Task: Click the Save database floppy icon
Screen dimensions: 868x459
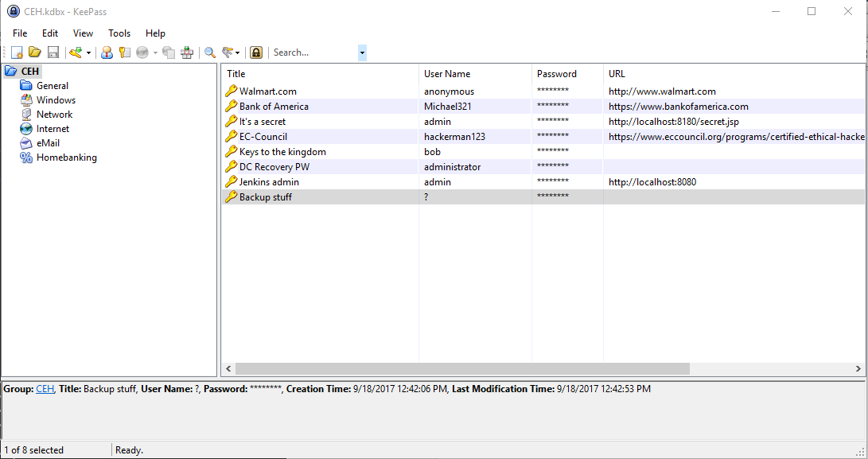Action: [53, 53]
